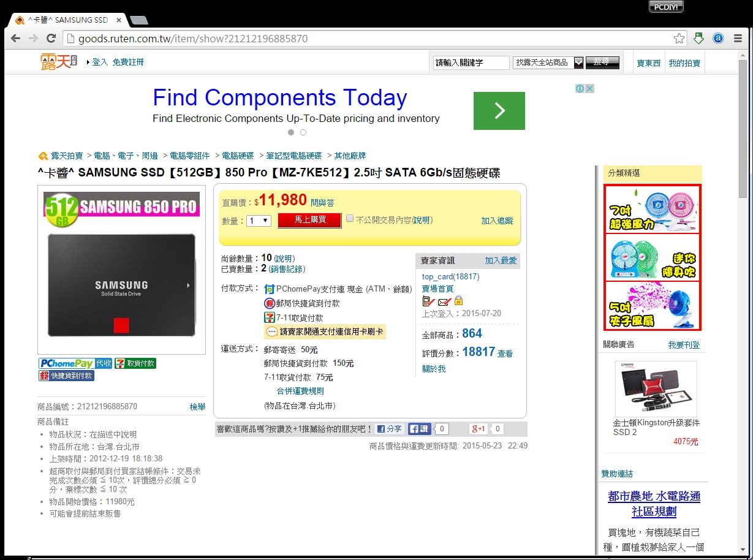This screenshot has width=753, height=560.
Task: Toggle the 不公開交易內容 checkbox
Action: click(350, 218)
